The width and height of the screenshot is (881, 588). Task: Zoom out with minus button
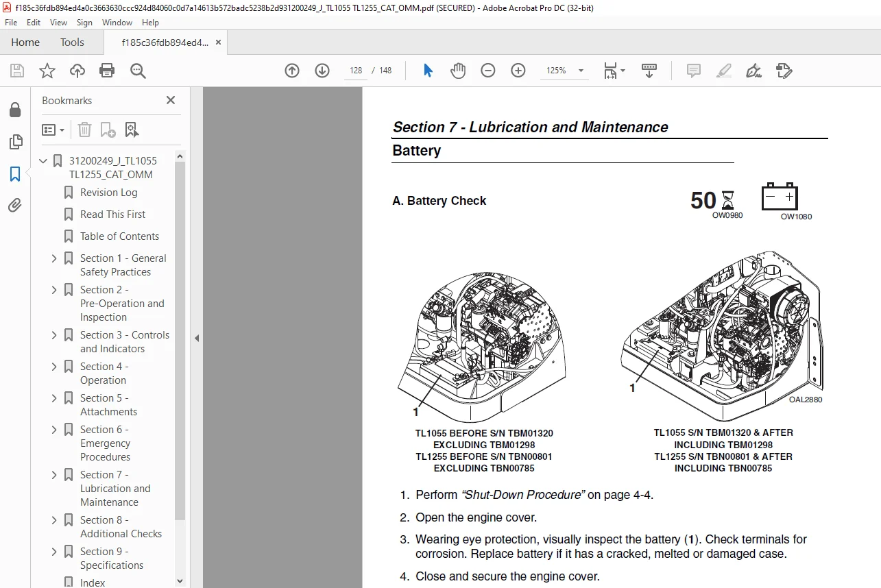click(x=488, y=71)
